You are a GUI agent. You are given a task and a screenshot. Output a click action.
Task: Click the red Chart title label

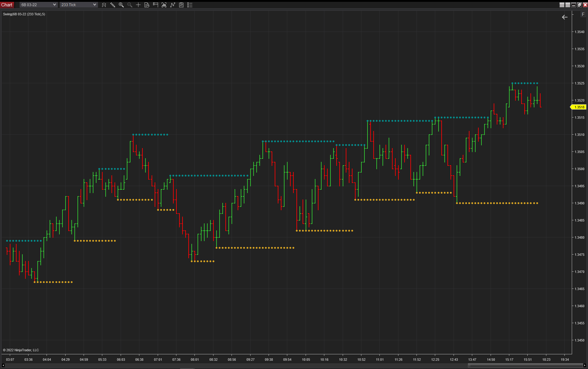click(x=7, y=5)
